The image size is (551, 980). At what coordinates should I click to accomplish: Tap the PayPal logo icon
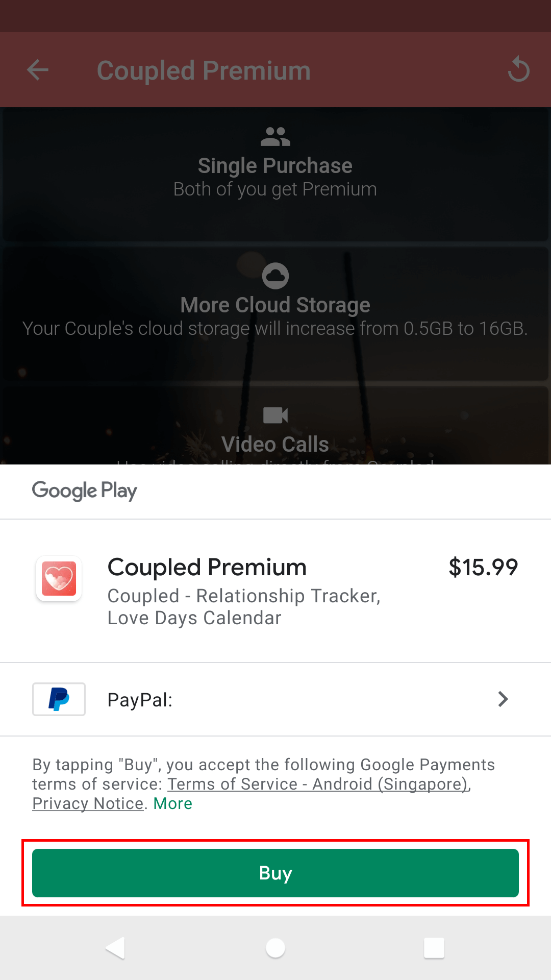click(59, 699)
